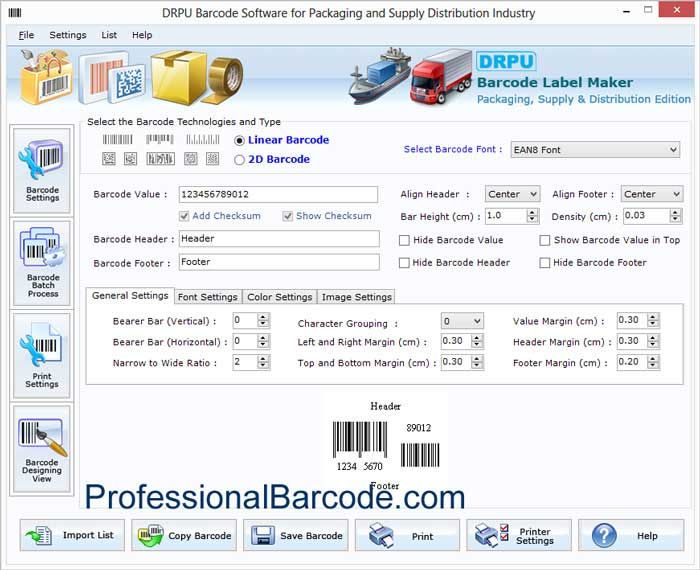Click the Save Barcode button

pyautogui.click(x=296, y=535)
